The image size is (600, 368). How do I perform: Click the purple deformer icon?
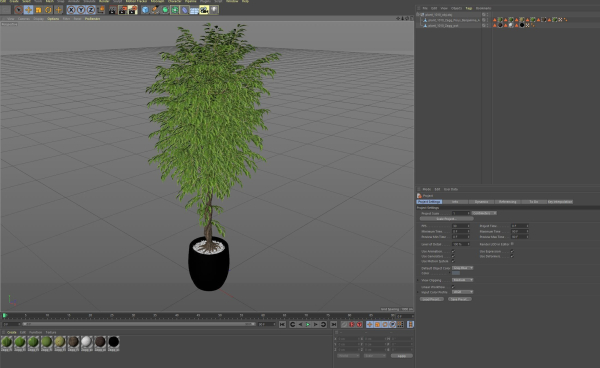click(184, 10)
